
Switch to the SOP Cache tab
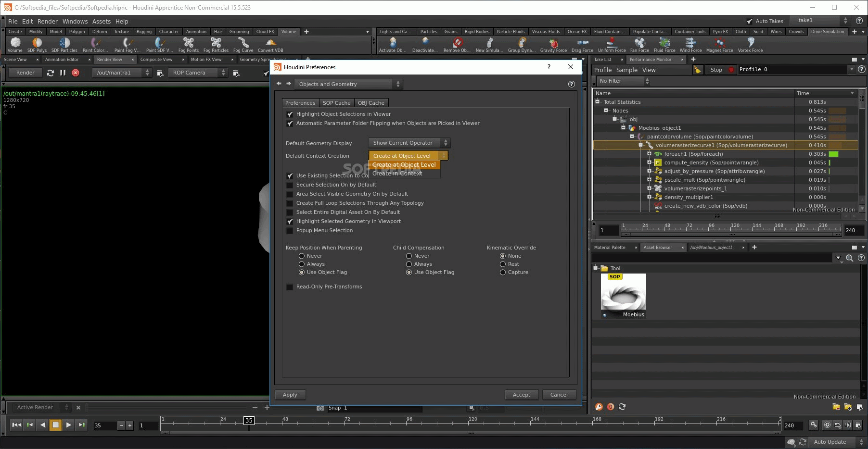pyautogui.click(x=336, y=103)
